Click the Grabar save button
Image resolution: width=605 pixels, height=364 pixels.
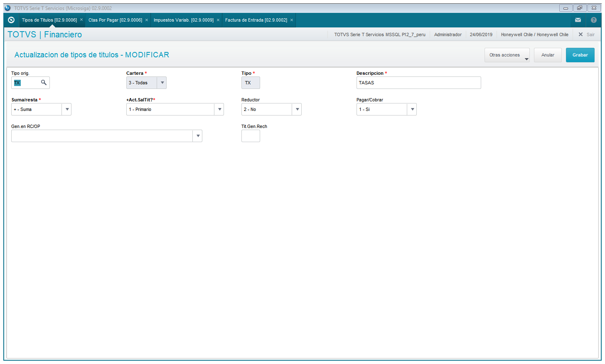click(x=580, y=55)
